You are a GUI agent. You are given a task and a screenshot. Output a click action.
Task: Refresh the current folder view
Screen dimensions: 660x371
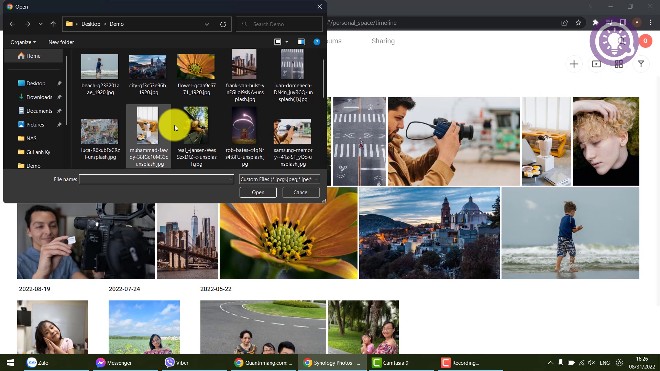click(x=223, y=24)
